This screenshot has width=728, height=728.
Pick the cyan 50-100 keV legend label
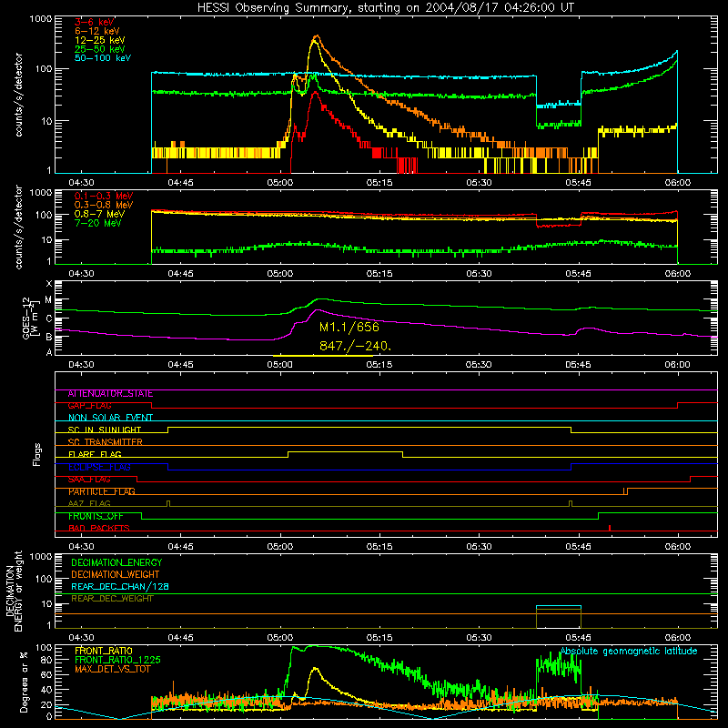click(103, 58)
